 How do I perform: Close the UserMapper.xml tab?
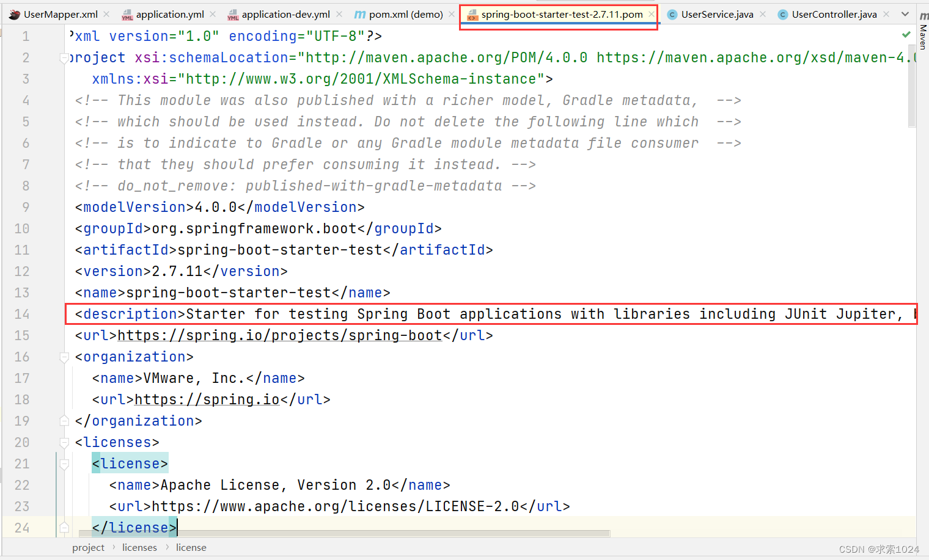point(106,14)
